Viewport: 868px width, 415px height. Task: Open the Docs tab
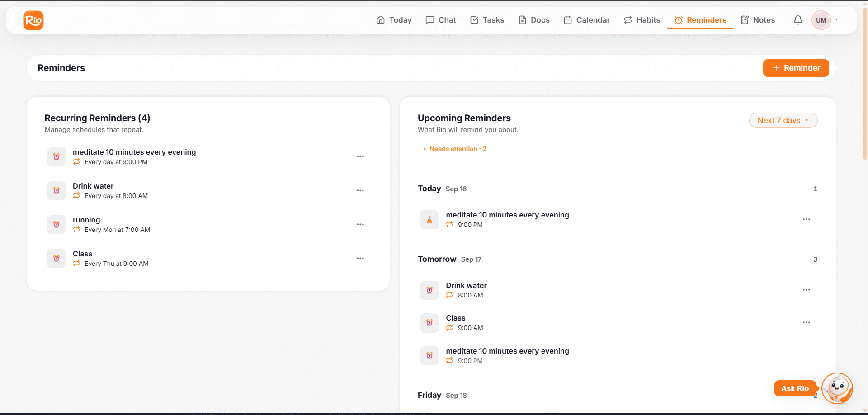click(534, 20)
